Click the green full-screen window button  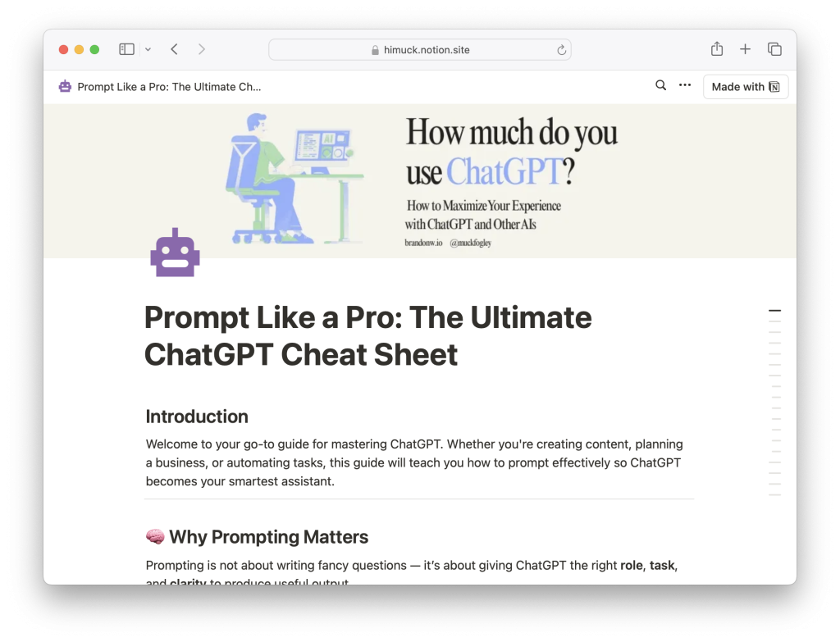tap(94, 49)
